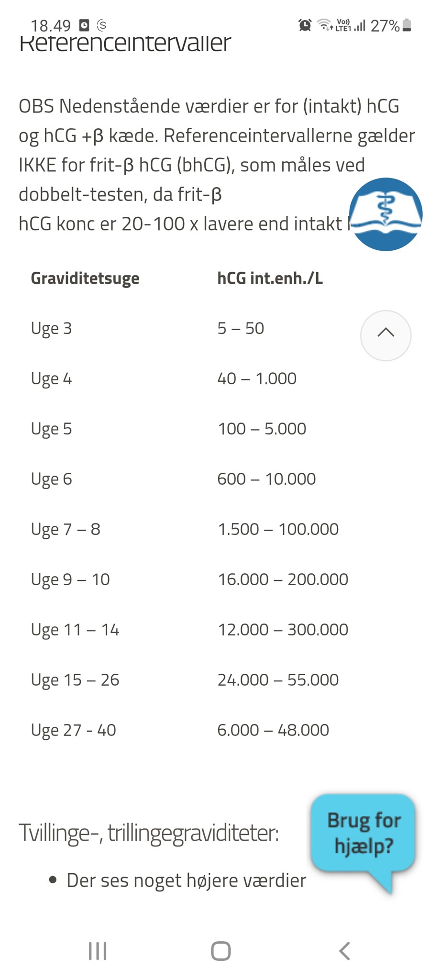Tap the '16.000 – 200.000' hCG value
441x980 pixels.
pos(283,579)
